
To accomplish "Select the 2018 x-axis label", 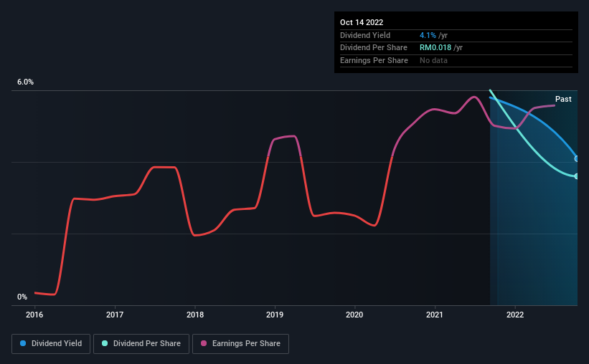I will click(195, 315).
